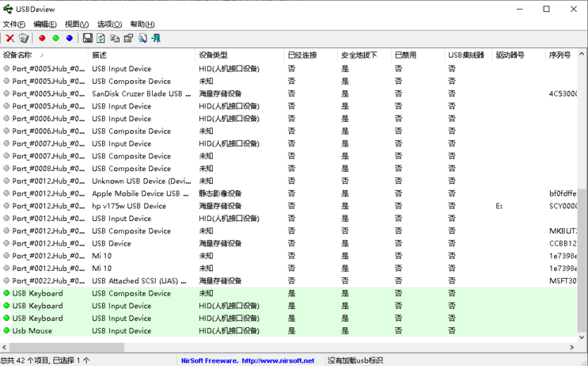Image resolution: width=588 pixels, height=366 pixels.
Task: Sort by the 设备类型 column header
Action: (214, 55)
